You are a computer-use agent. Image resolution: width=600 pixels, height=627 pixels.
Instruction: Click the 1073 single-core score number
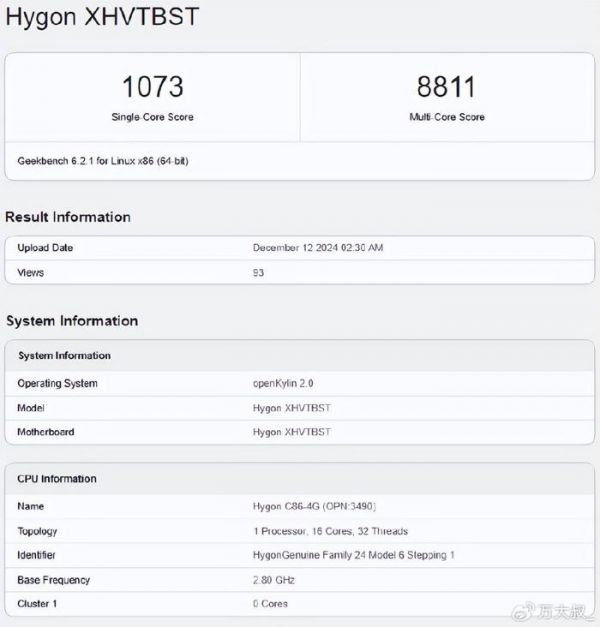pyautogui.click(x=152, y=86)
